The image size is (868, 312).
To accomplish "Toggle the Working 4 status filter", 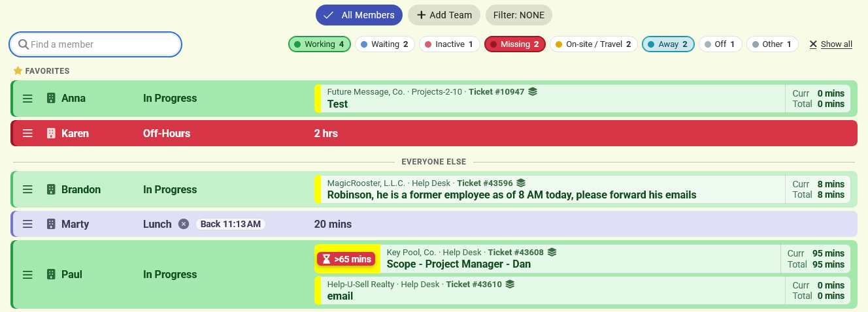I will tap(319, 44).
